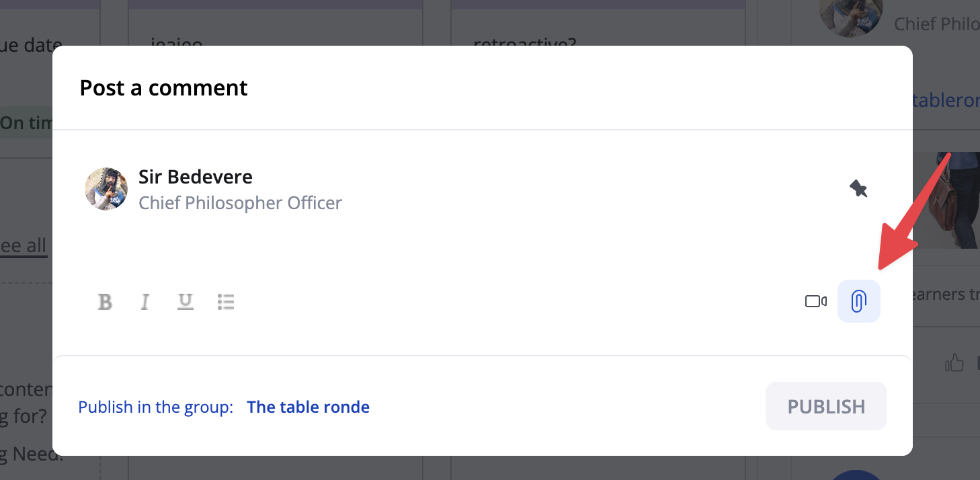Viewport: 980px width, 480px height.
Task: Toggle underline text formatting
Action: [x=185, y=302]
